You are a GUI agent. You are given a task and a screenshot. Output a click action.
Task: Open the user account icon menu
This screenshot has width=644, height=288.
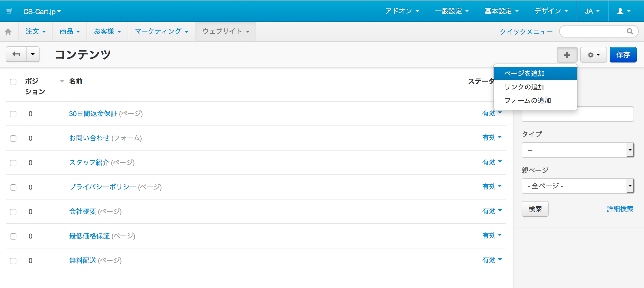tap(624, 11)
